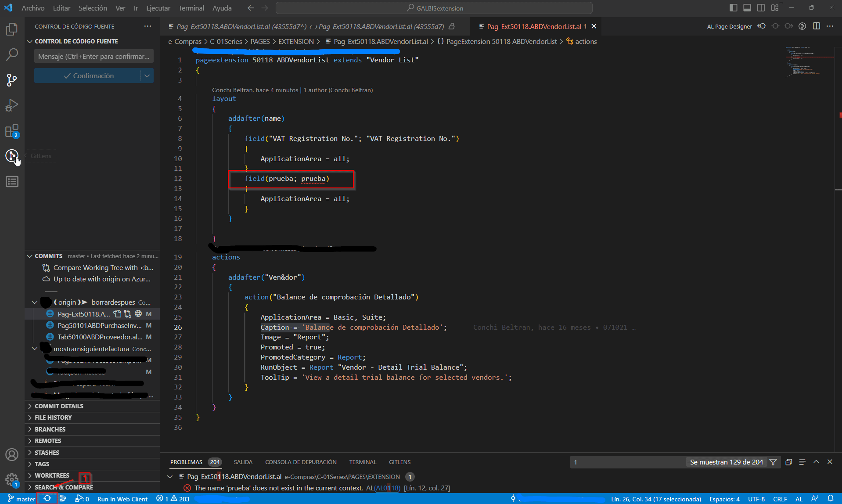Open Run and Debug view
This screenshot has width=842, height=504.
(12, 105)
